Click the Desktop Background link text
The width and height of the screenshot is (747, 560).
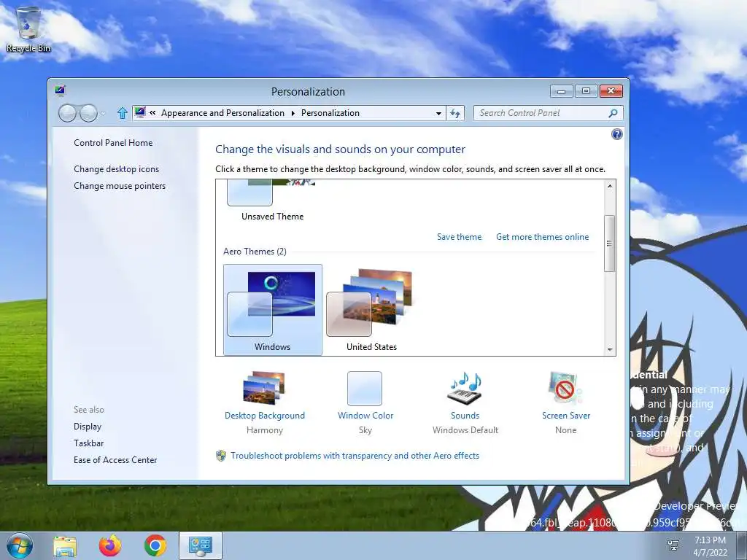(x=264, y=416)
